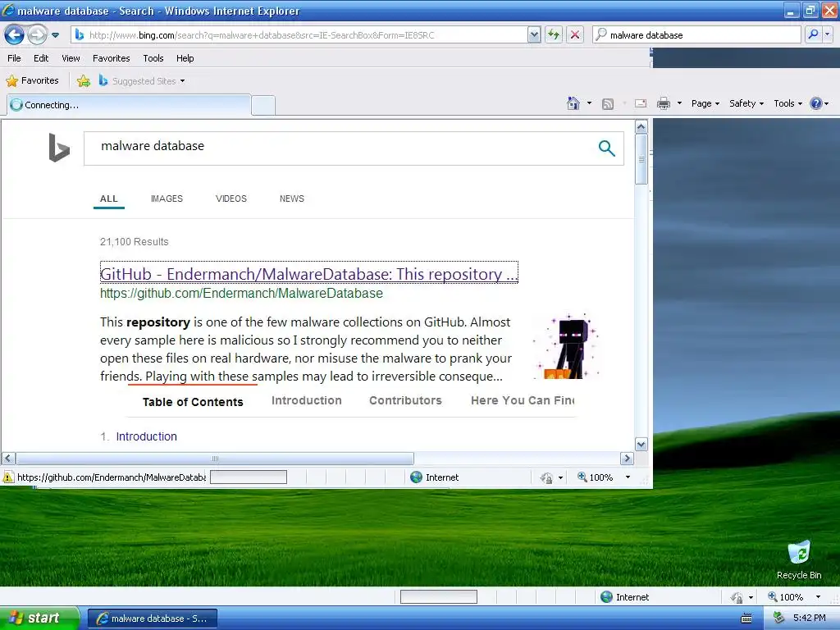
Task: Open the File menu
Action: [15, 58]
